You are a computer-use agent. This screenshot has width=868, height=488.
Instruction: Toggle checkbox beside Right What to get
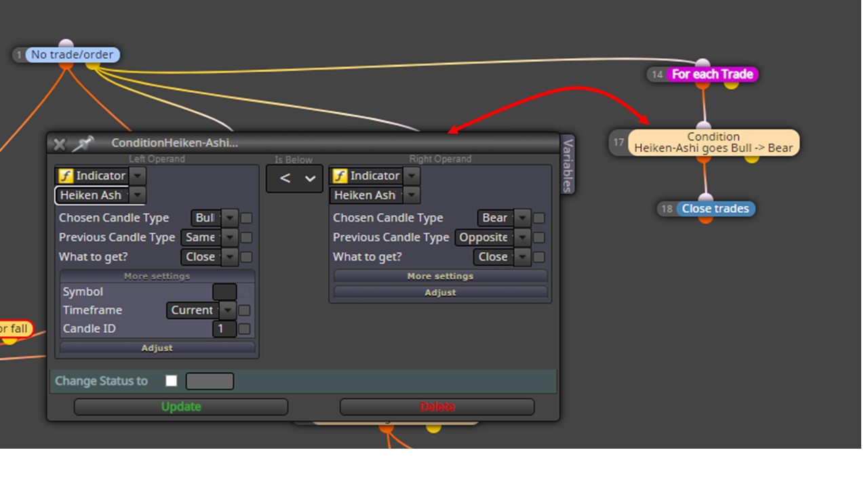539,258
